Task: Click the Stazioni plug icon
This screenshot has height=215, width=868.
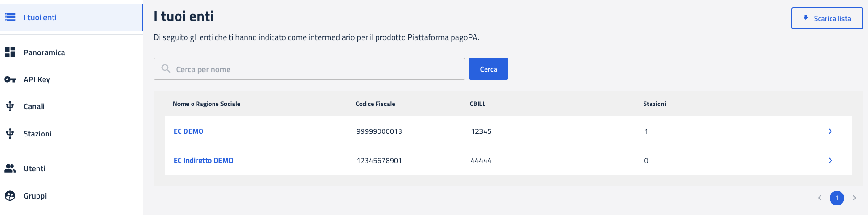Action: (x=10, y=134)
